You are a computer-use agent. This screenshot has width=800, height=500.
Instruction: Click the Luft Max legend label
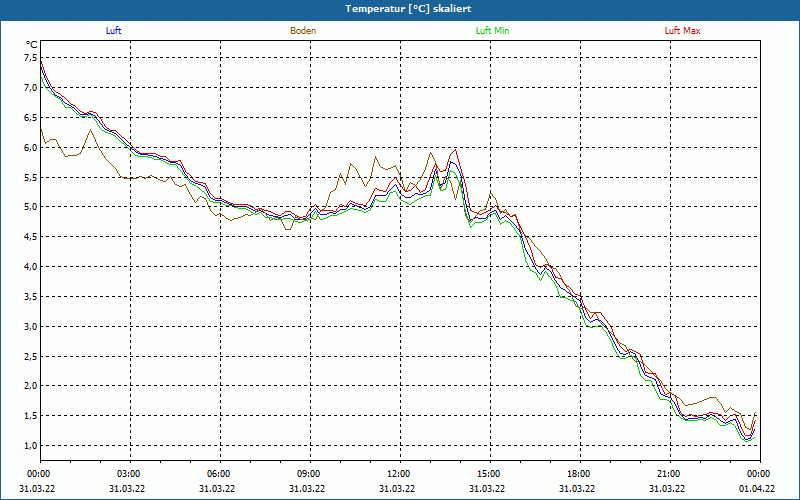click(683, 31)
